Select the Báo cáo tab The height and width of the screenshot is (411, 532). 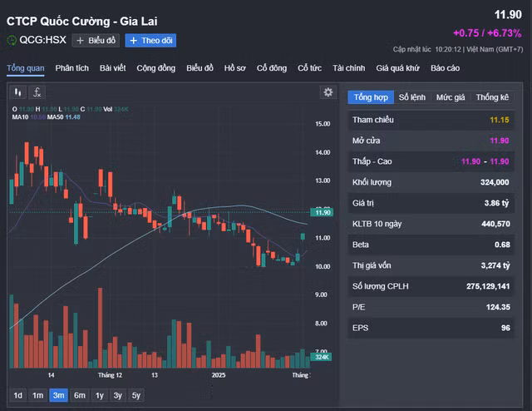click(x=445, y=67)
